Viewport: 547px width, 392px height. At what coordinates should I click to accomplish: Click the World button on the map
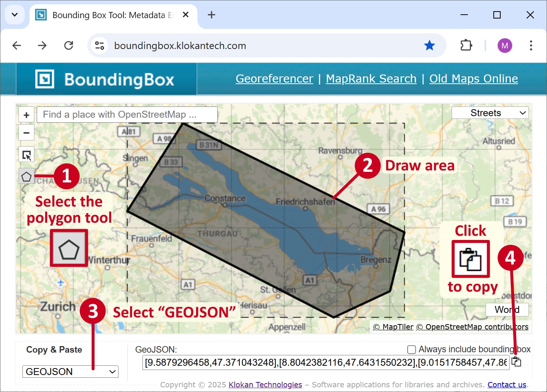507,309
